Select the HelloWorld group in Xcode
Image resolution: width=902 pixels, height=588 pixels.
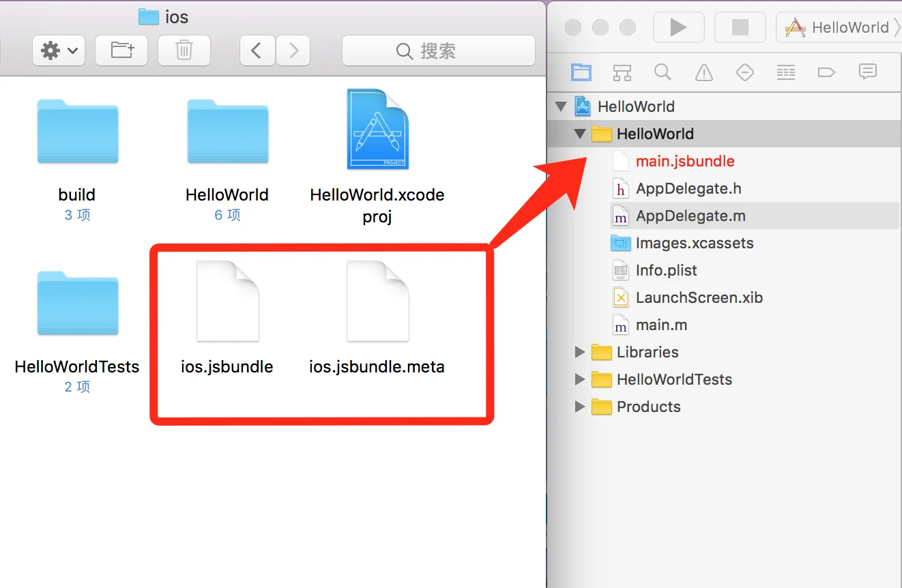click(655, 134)
